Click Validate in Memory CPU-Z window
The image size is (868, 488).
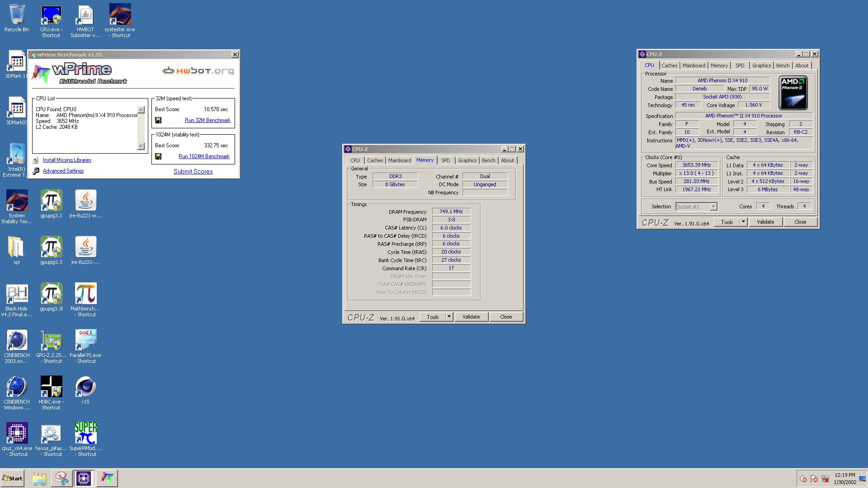[471, 317]
